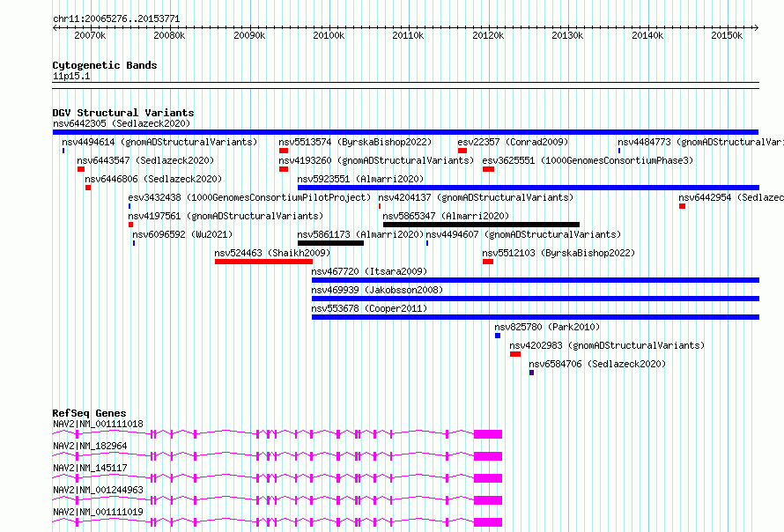
Task: Open nsv4202983 gnomAD variant label
Action: (x=607, y=345)
